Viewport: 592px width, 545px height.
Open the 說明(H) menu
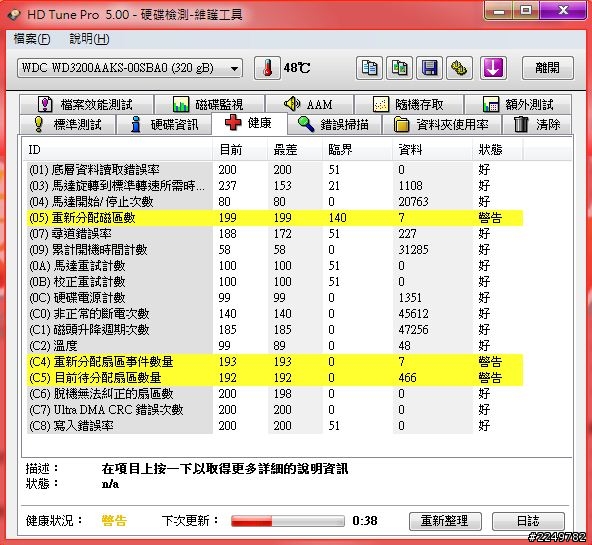(89, 39)
